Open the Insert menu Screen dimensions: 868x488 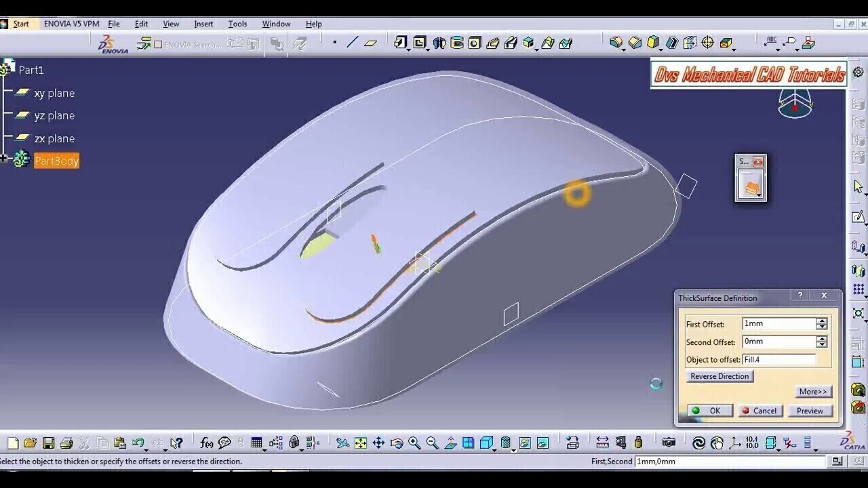[x=203, y=24]
